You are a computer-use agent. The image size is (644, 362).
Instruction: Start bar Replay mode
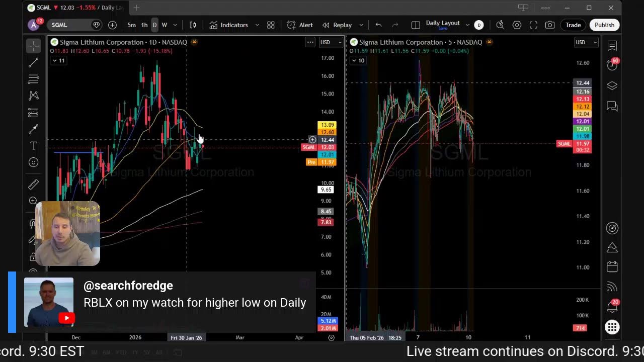tap(337, 25)
